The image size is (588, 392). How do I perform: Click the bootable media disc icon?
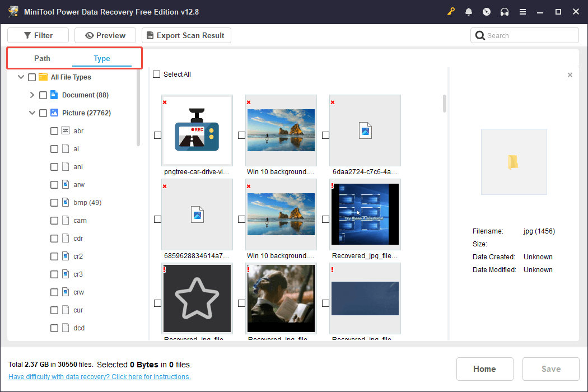click(487, 11)
